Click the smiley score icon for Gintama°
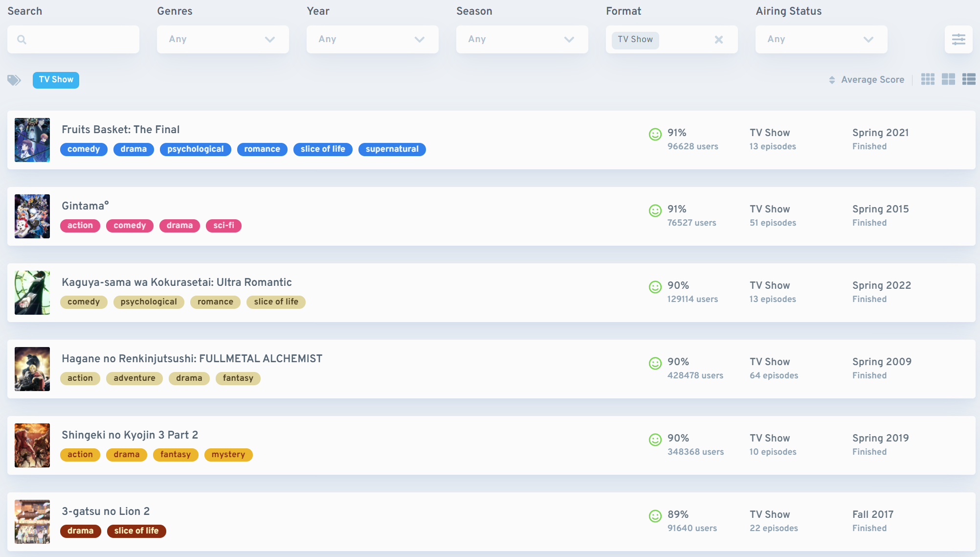 point(655,210)
